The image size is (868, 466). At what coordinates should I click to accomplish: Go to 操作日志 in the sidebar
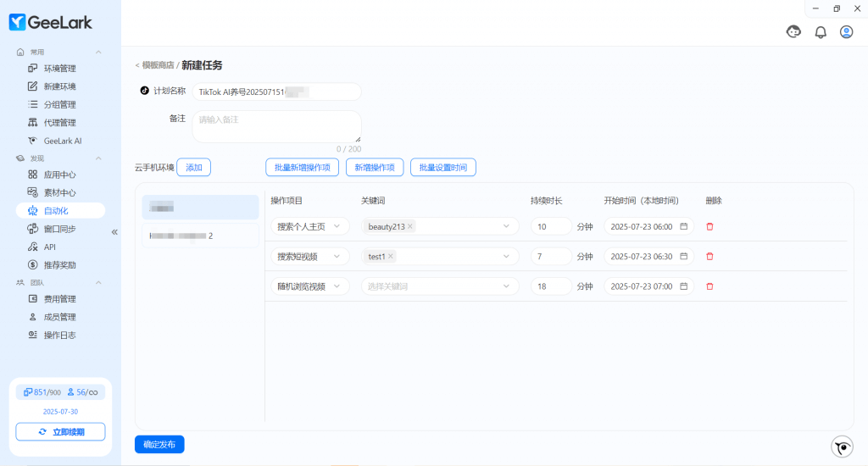point(59,335)
